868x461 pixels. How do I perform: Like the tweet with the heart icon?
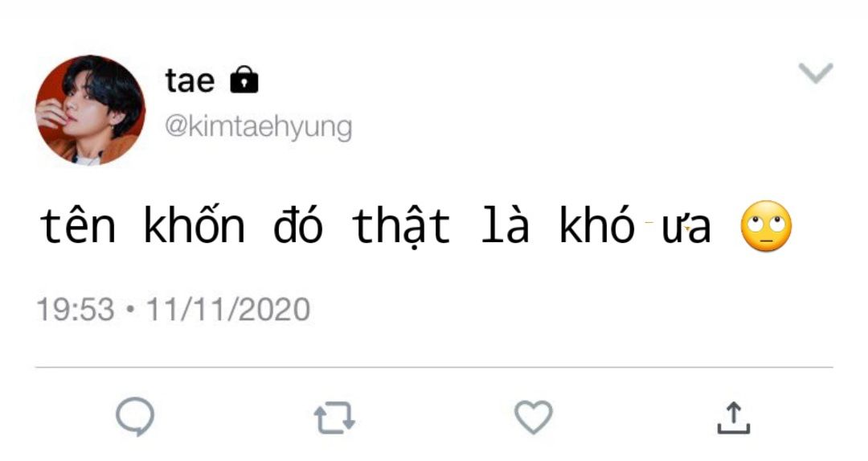534,418
